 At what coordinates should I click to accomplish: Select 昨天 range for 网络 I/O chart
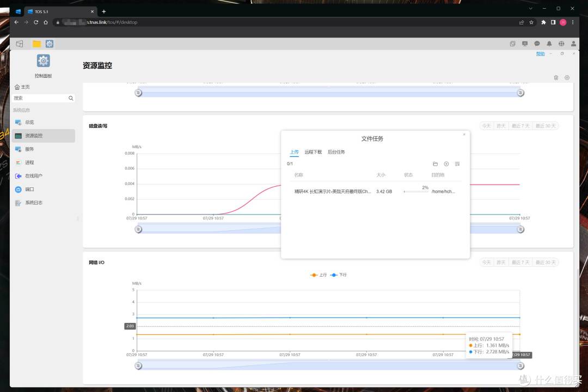(x=501, y=262)
